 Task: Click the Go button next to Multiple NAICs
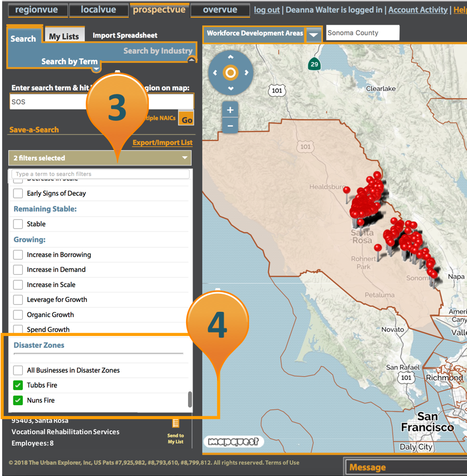tap(186, 118)
